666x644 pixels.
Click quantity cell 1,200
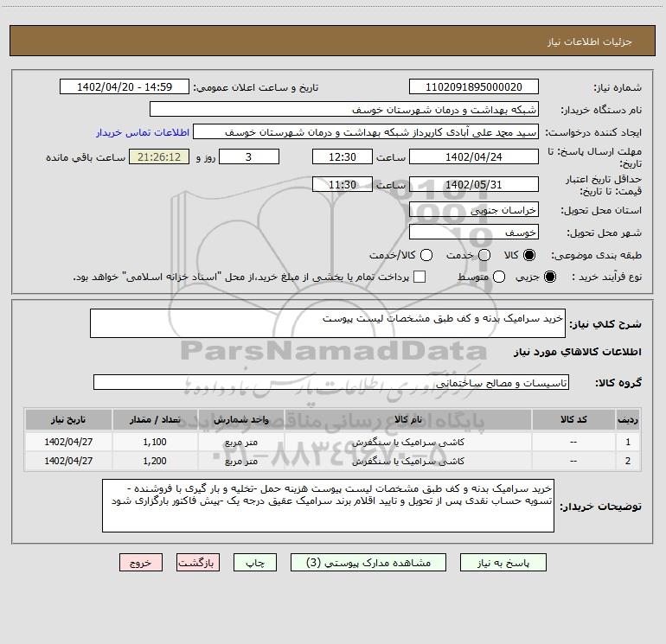click(155, 461)
